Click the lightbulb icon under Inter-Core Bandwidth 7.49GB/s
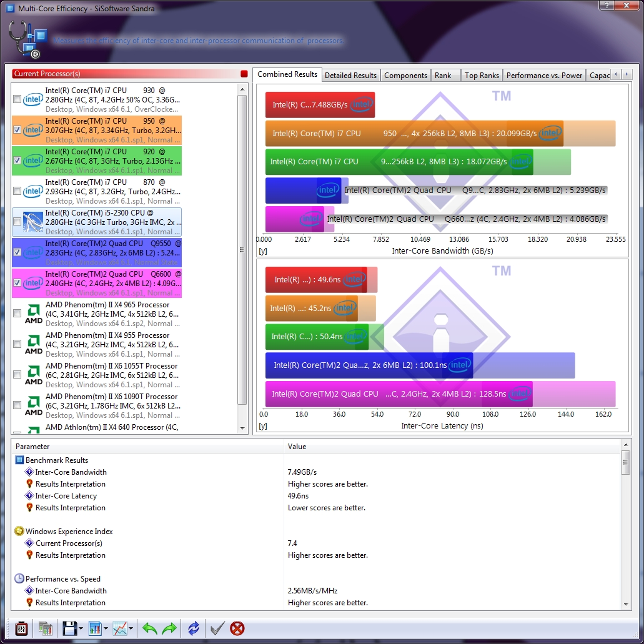The image size is (644, 644). pyautogui.click(x=29, y=484)
